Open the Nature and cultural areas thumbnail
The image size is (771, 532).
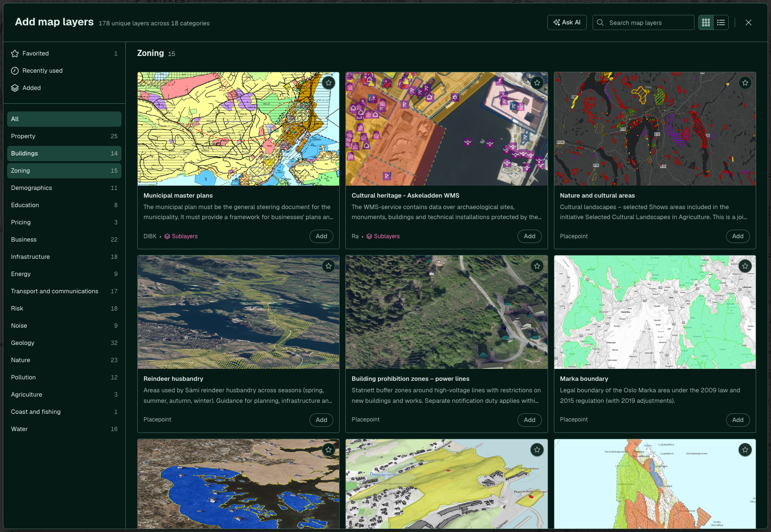point(655,129)
